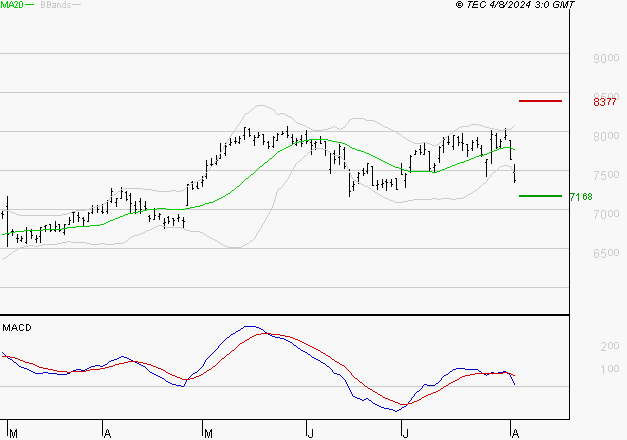The width and height of the screenshot is (627, 440).
Task: Click the first J month label on time axis
Action: [x=311, y=434]
